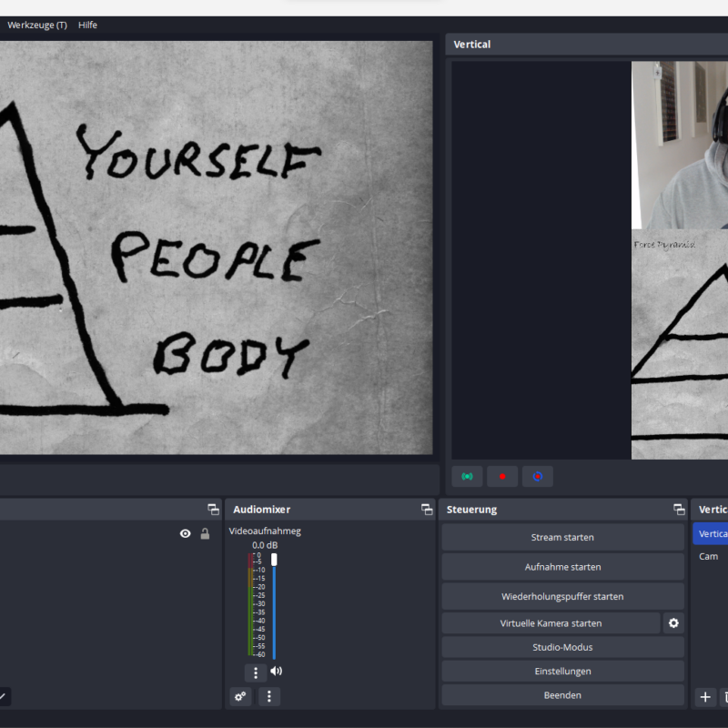Mute Videoaufnahmeg with speaker icon
728x728 pixels.
coord(276,672)
